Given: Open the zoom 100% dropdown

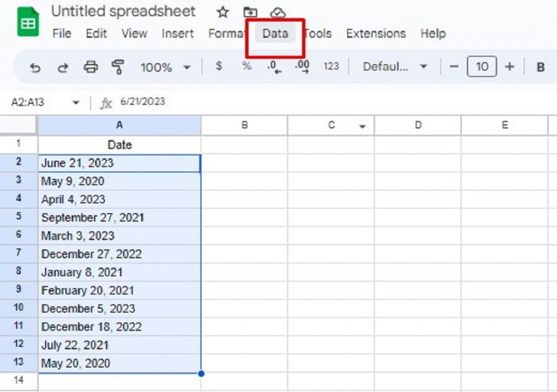Looking at the screenshot, I should click(165, 67).
